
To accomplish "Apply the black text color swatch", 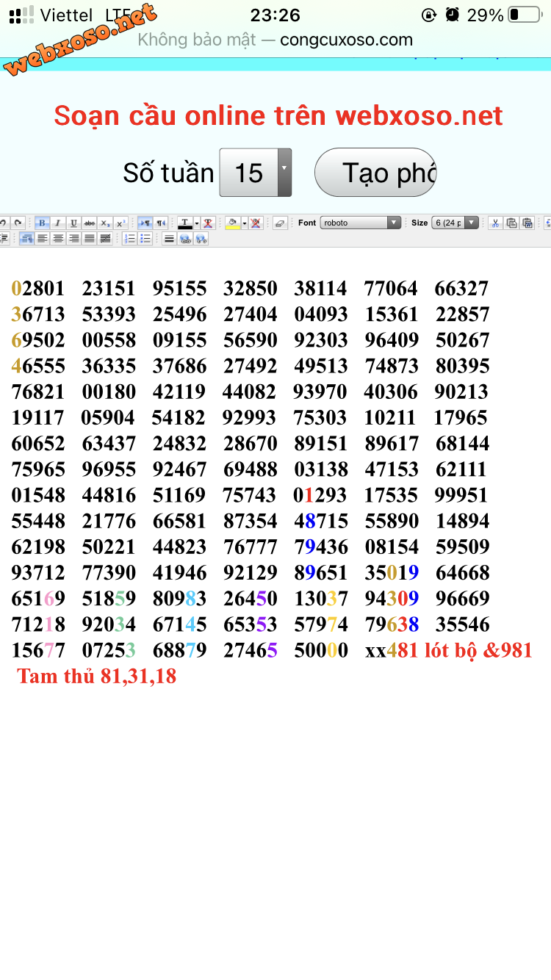I will click(x=185, y=223).
